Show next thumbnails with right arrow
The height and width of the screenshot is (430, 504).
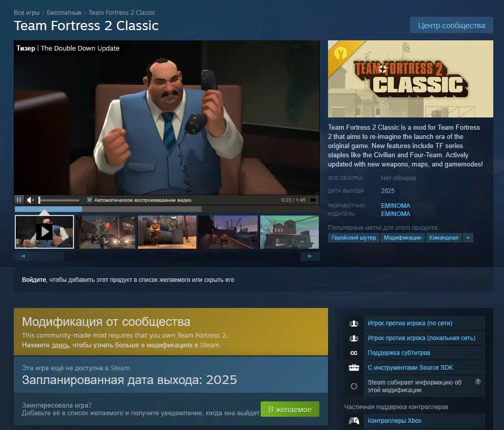pyautogui.click(x=310, y=256)
